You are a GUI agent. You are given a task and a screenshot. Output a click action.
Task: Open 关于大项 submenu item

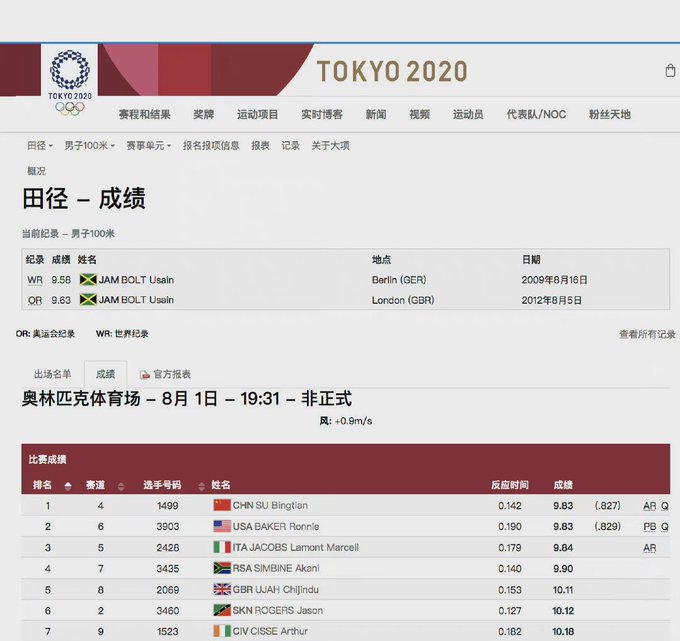(330, 146)
